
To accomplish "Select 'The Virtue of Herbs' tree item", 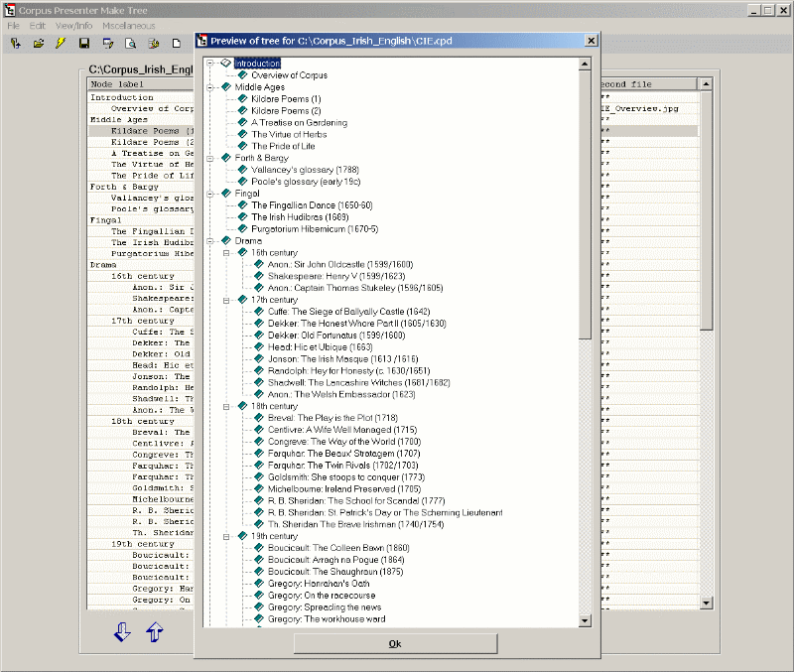I will tap(288, 135).
